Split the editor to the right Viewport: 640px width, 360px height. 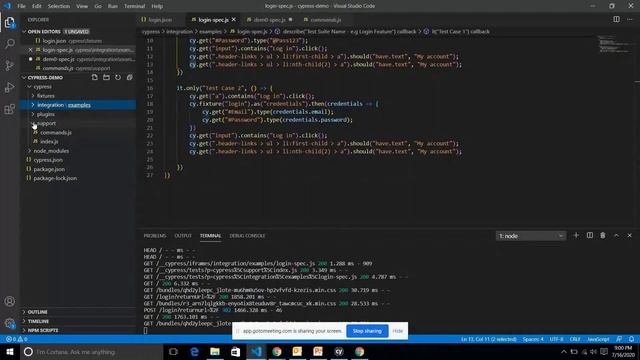coord(616,19)
